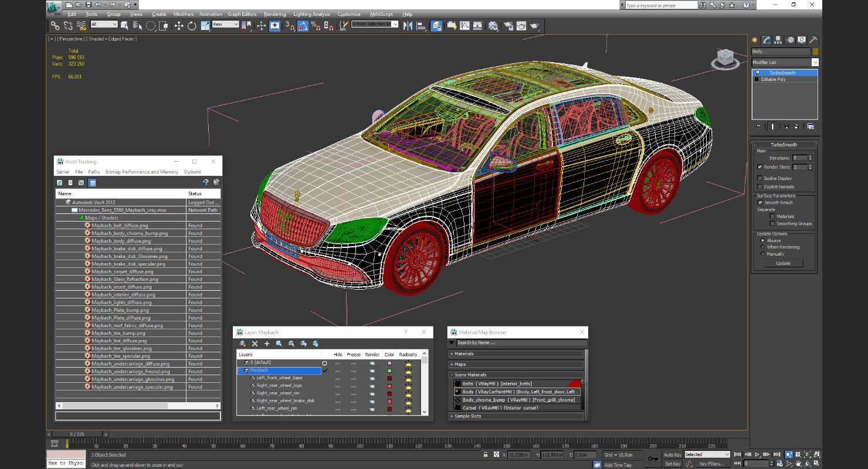The height and width of the screenshot is (469, 868).
Task: Toggle the Render Iters checkbox
Action: (760, 167)
